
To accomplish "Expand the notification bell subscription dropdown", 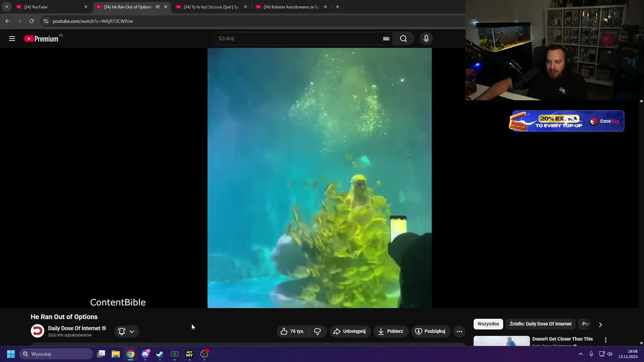I will (x=126, y=331).
